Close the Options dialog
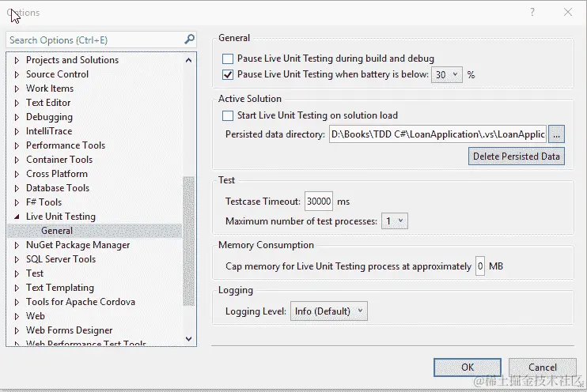The image size is (587, 392). point(567,13)
